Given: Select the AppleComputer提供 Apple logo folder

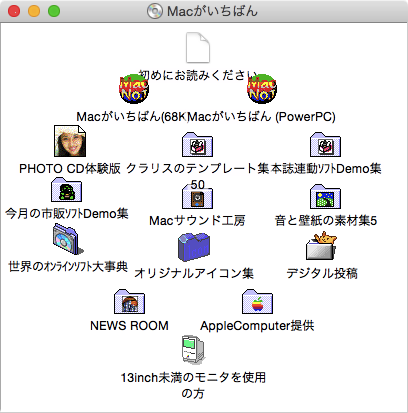Looking at the screenshot, I should coord(257,301).
